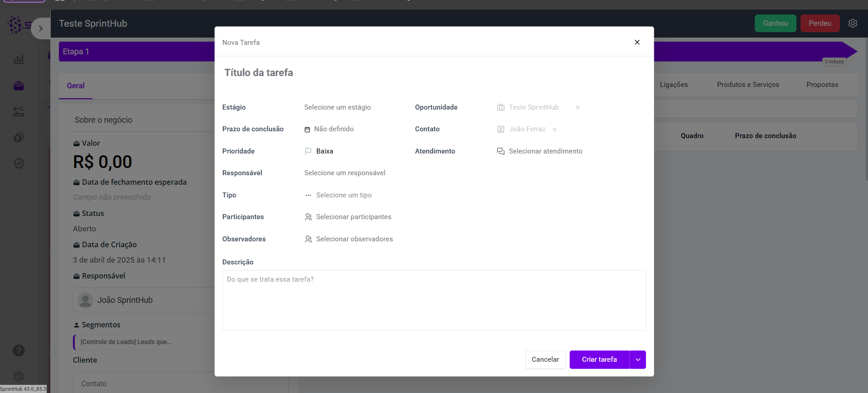
Task: Open the Produtos e Serviços tab
Action: 748,85
